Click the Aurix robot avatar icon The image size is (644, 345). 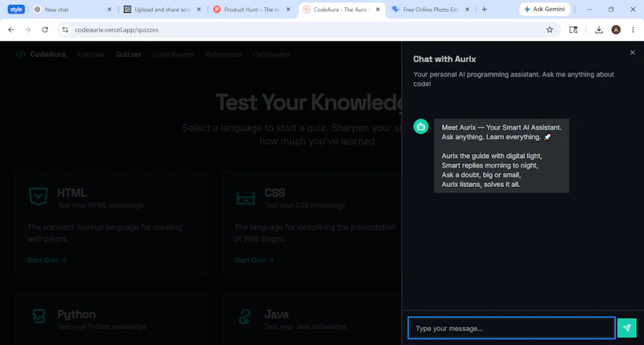pyautogui.click(x=420, y=127)
